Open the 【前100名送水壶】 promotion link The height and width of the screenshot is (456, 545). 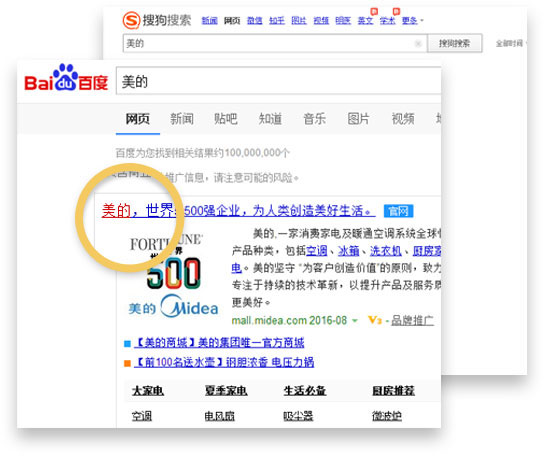[x=224, y=362]
